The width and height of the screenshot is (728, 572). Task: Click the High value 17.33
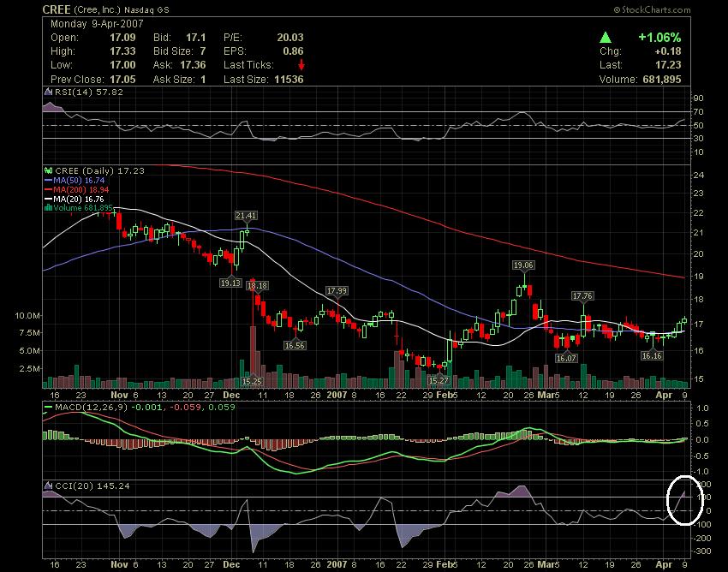pyautogui.click(x=122, y=51)
